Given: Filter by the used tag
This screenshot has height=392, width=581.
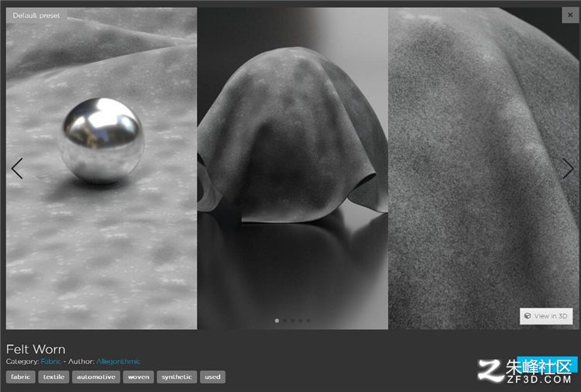Looking at the screenshot, I should pyautogui.click(x=213, y=377).
